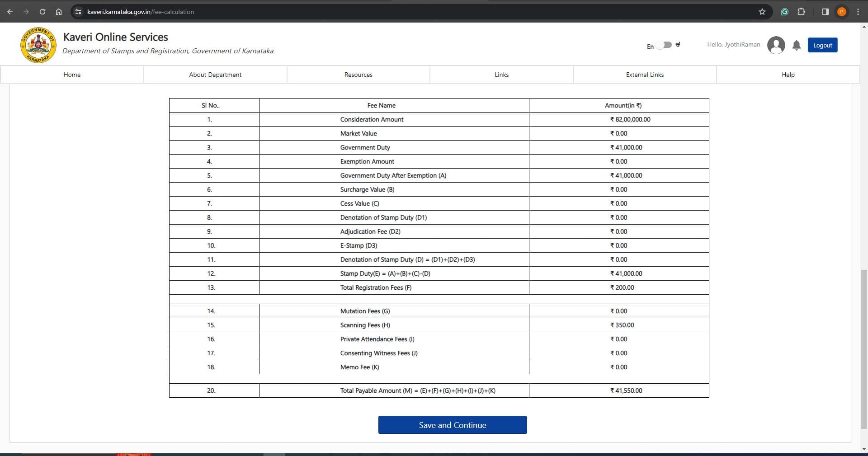868x456 pixels.
Task: Click the browser back arrow
Action: point(10,12)
